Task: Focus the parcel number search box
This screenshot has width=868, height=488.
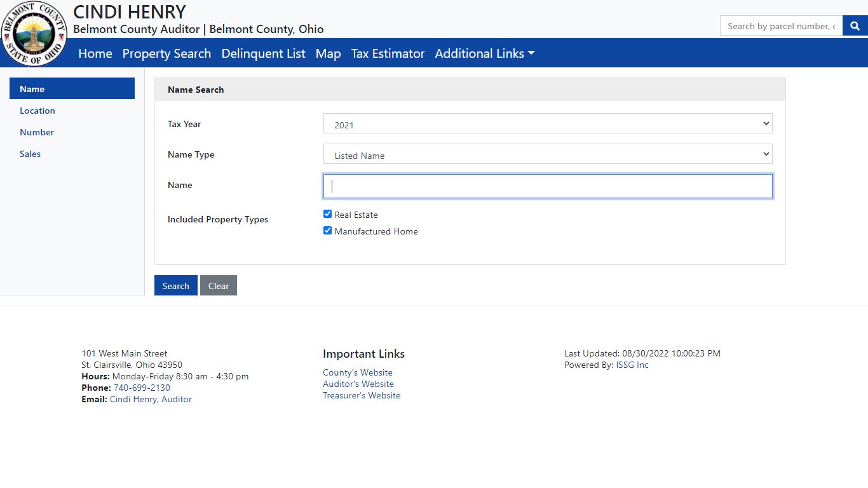Action: pos(781,26)
